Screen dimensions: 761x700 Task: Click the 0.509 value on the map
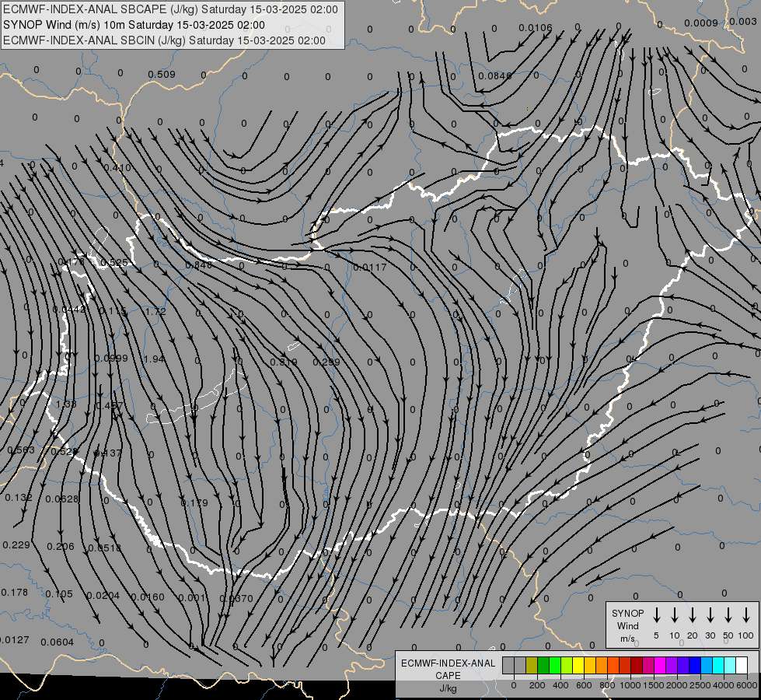161,75
